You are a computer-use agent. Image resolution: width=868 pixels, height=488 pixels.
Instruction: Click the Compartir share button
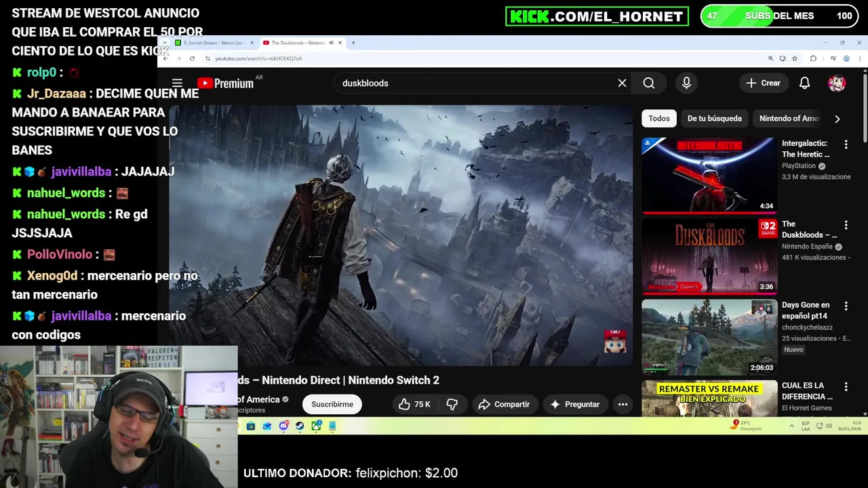[504, 404]
